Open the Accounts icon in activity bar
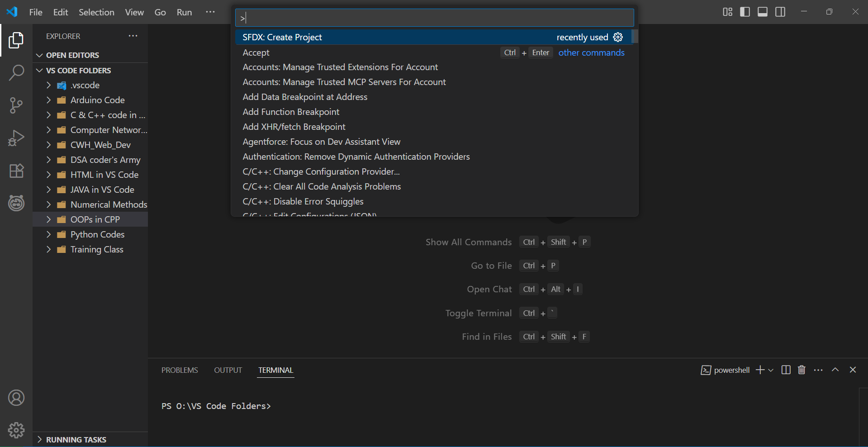 (16, 398)
